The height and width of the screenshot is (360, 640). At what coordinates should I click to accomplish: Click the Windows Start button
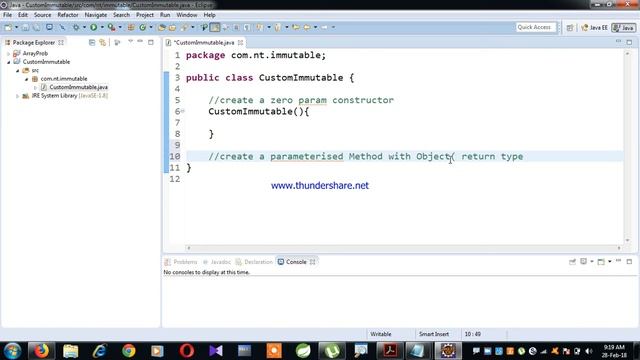12,351
